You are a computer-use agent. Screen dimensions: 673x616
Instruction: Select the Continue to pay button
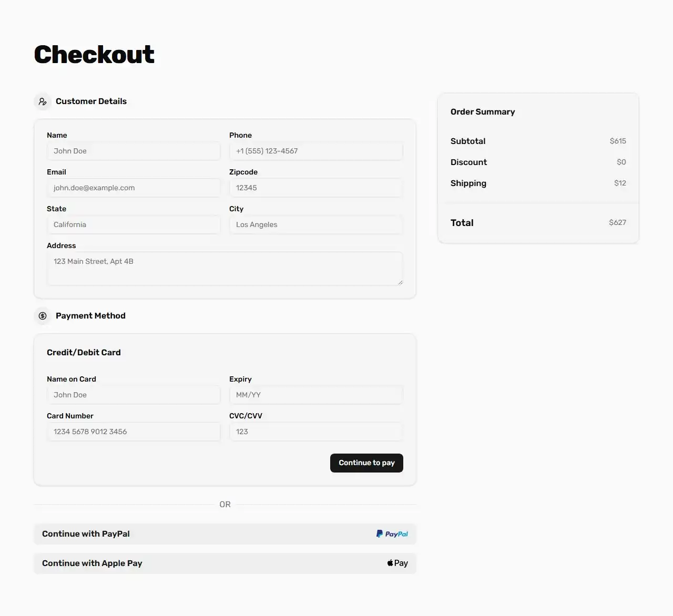[x=366, y=463]
